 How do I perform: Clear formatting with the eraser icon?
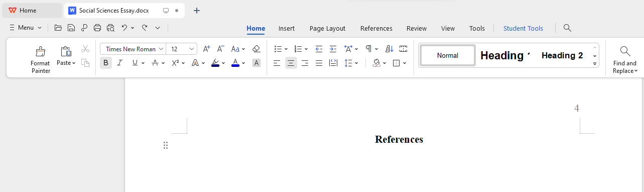(256, 49)
